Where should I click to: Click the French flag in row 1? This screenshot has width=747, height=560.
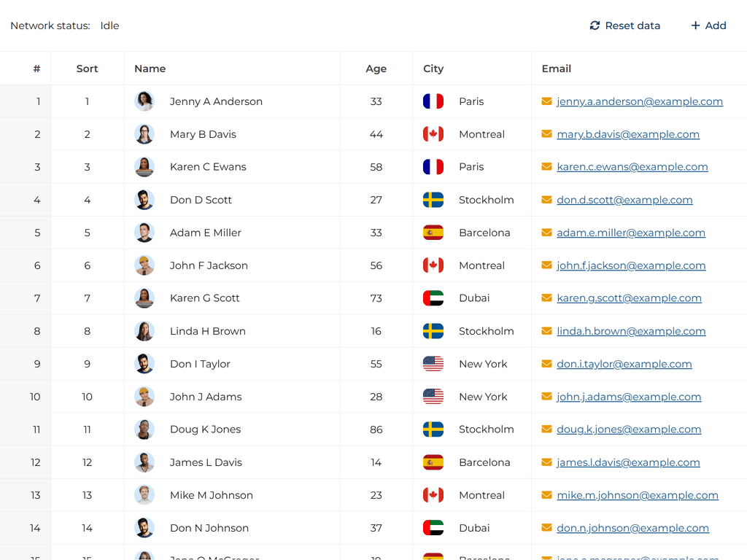433,101
